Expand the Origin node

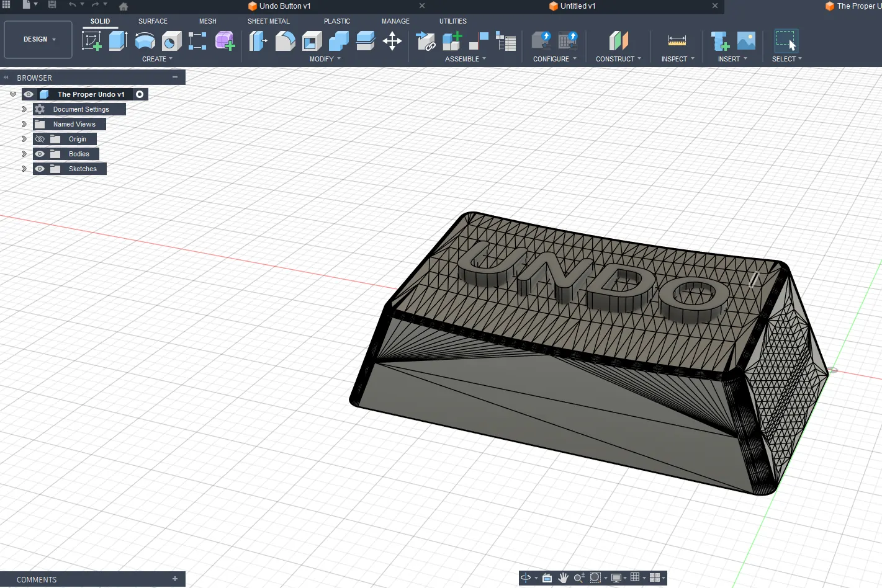[24, 139]
